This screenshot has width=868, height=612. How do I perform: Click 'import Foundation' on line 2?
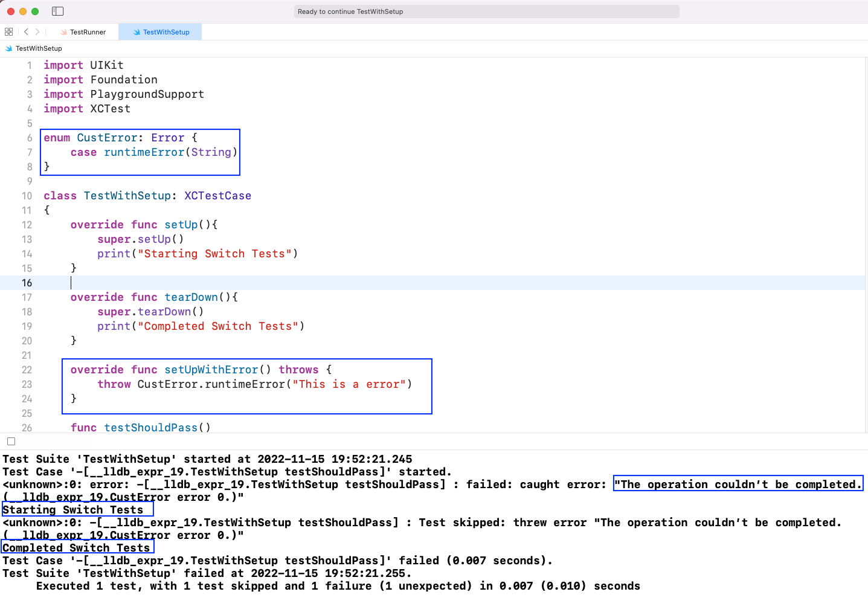tap(100, 80)
